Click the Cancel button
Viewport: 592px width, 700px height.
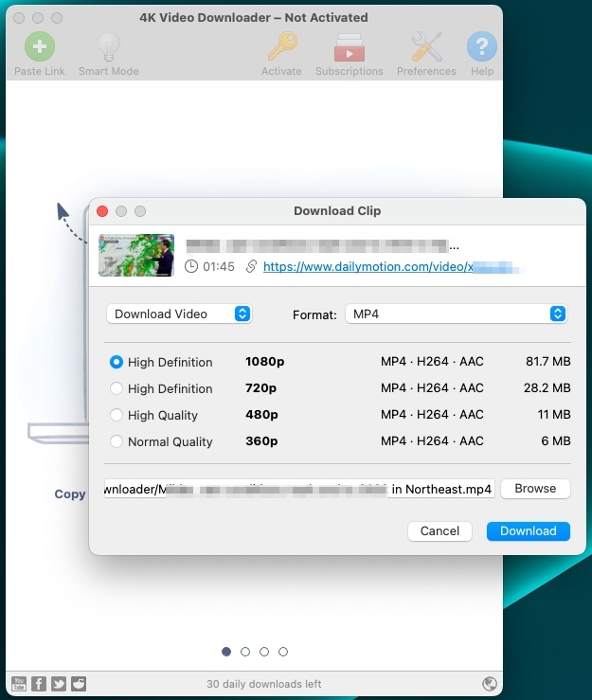[x=440, y=530]
